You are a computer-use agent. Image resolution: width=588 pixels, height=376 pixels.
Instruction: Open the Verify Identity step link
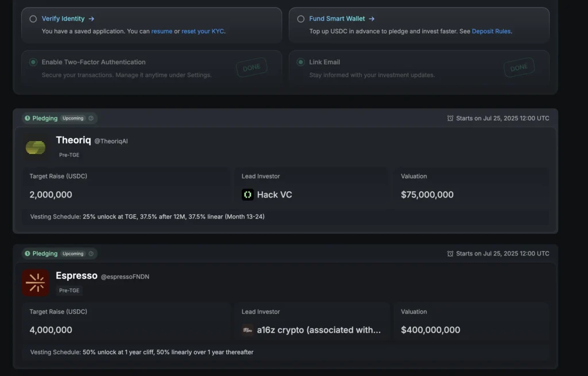click(63, 19)
